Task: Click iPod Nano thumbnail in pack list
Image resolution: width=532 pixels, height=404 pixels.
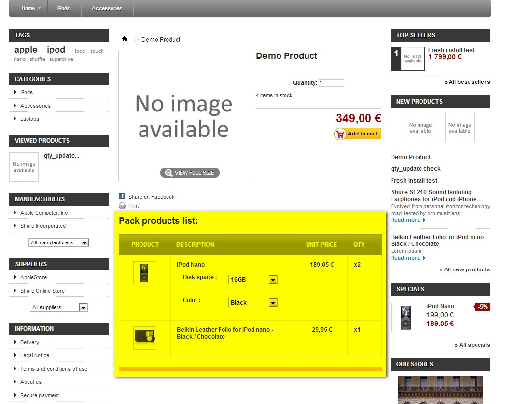Action: click(x=144, y=272)
